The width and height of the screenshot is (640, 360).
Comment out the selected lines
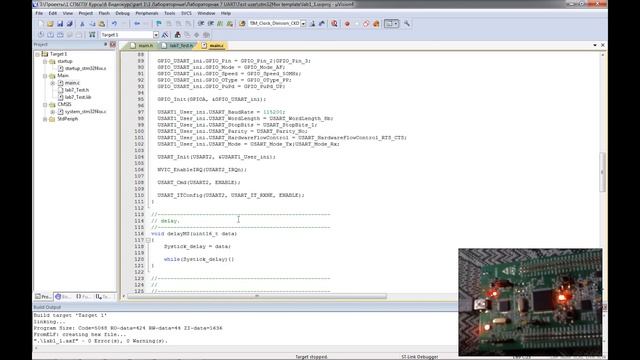click(x=220, y=24)
